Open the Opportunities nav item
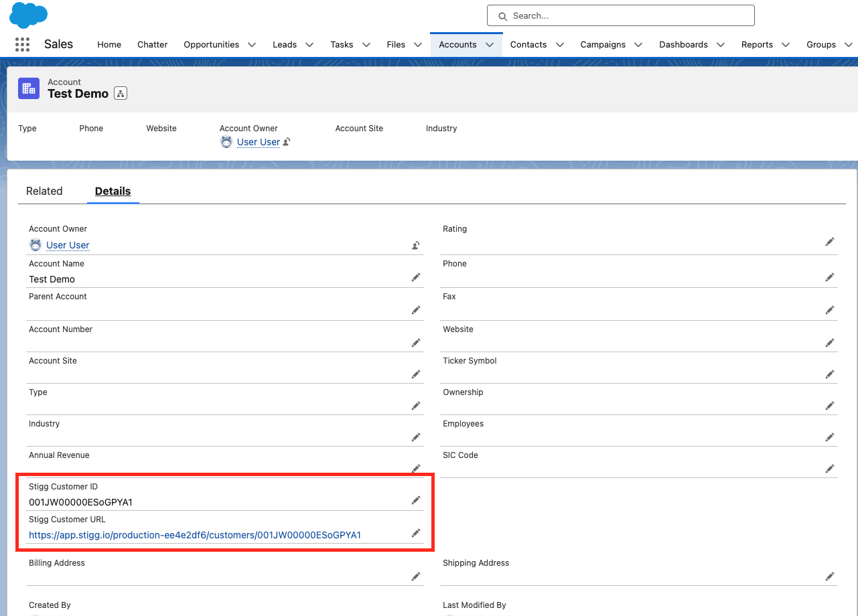 (x=212, y=45)
